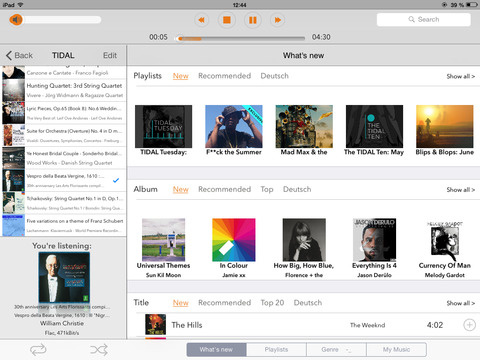The height and width of the screenshot is (360, 480).
Task: Open the Genre tab
Action: tap(336, 350)
